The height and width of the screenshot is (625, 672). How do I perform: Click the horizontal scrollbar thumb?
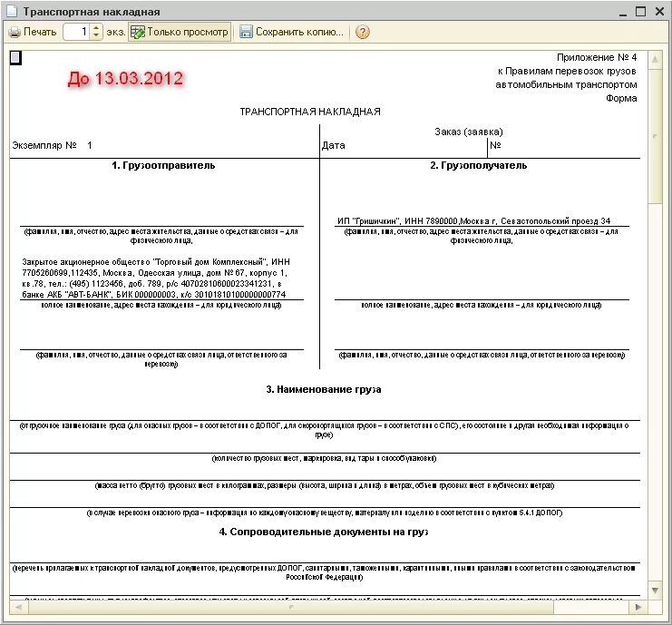pyautogui.click(x=291, y=607)
